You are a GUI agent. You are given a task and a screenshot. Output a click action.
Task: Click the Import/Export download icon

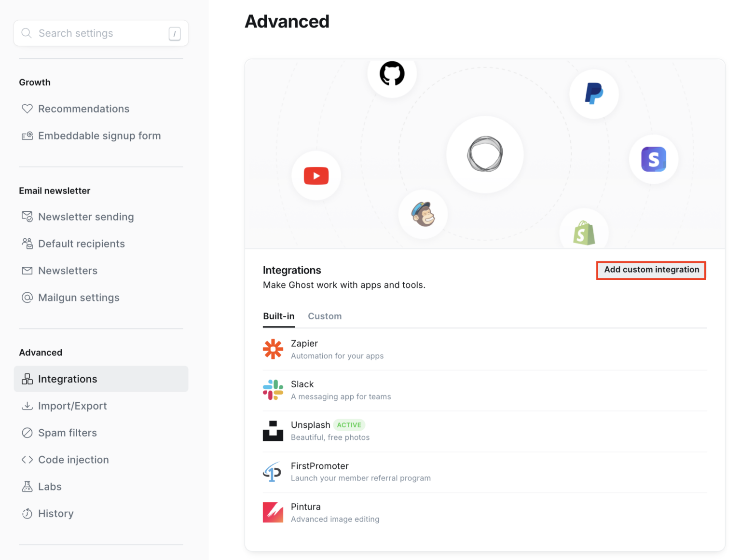pos(27,406)
